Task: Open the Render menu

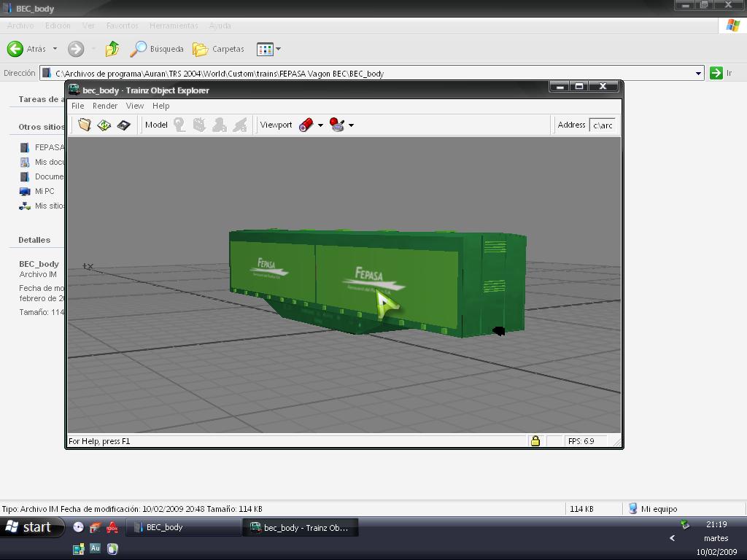Action: [x=105, y=106]
